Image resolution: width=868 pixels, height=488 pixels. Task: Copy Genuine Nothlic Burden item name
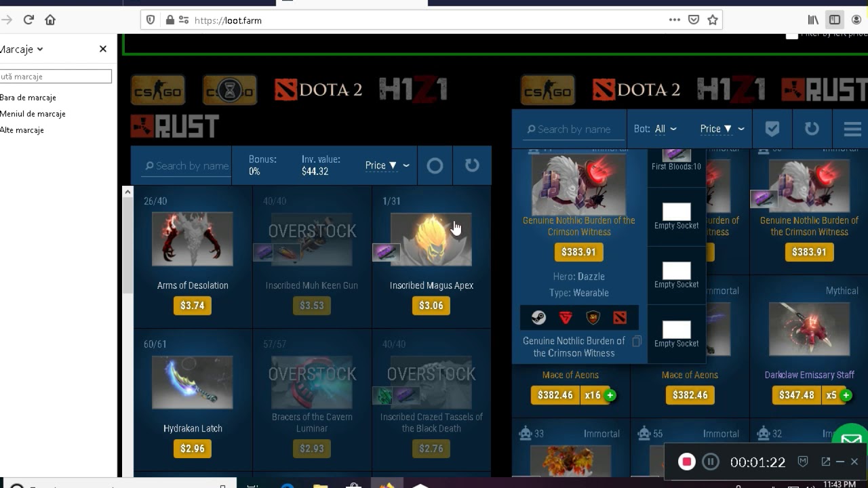[x=637, y=342]
